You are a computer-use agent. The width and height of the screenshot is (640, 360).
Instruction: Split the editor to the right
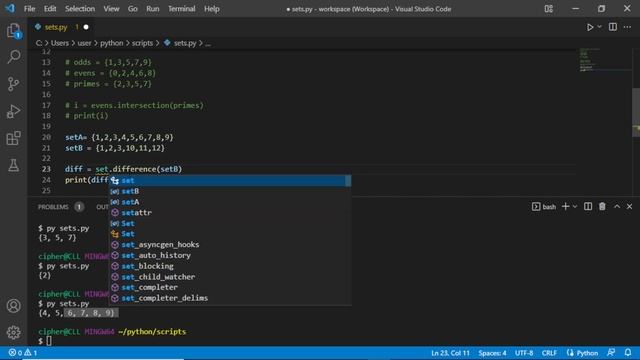click(x=613, y=27)
